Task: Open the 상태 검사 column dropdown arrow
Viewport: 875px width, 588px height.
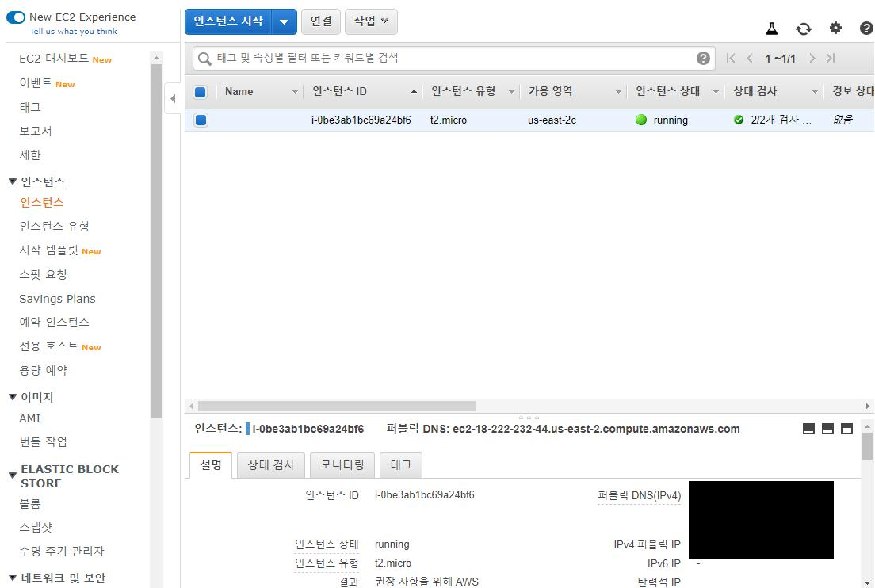Action: pyautogui.click(x=815, y=92)
